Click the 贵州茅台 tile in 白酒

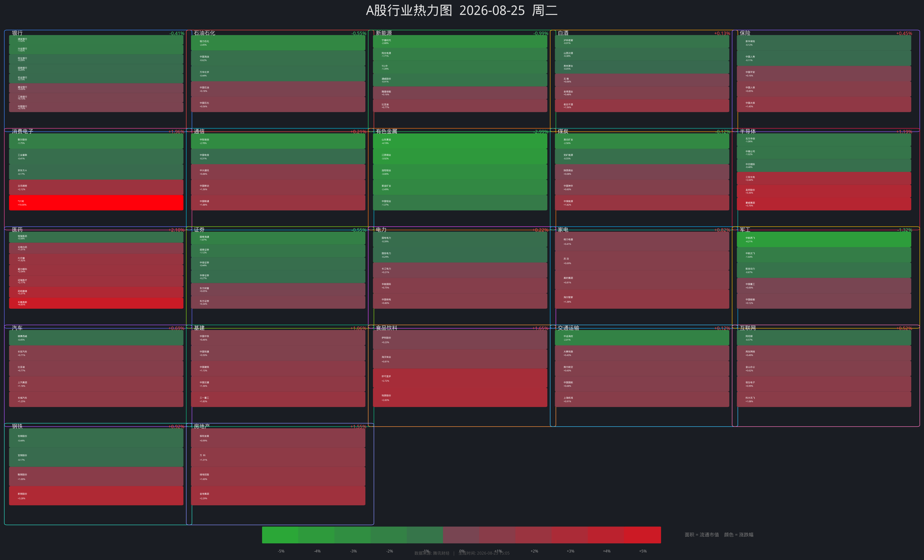tap(642, 67)
